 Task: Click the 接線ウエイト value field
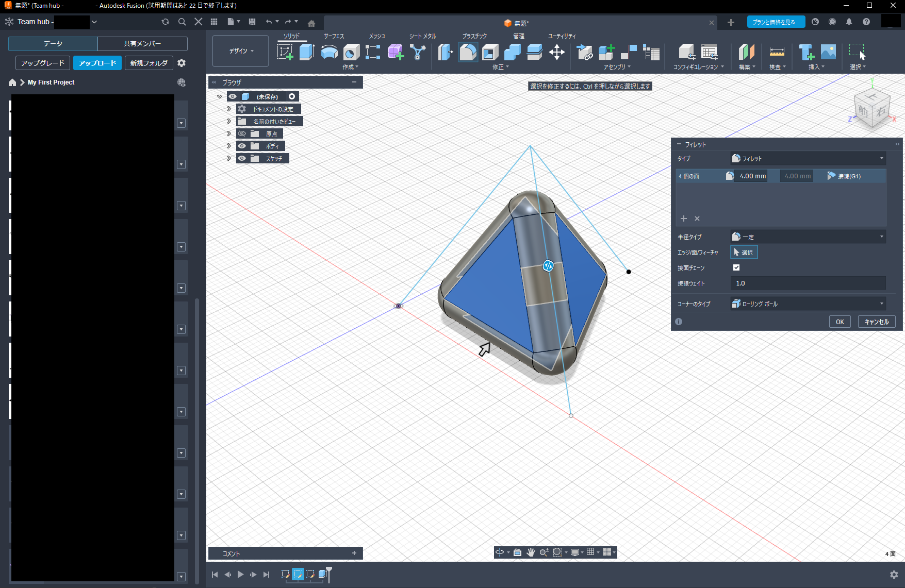[808, 283]
